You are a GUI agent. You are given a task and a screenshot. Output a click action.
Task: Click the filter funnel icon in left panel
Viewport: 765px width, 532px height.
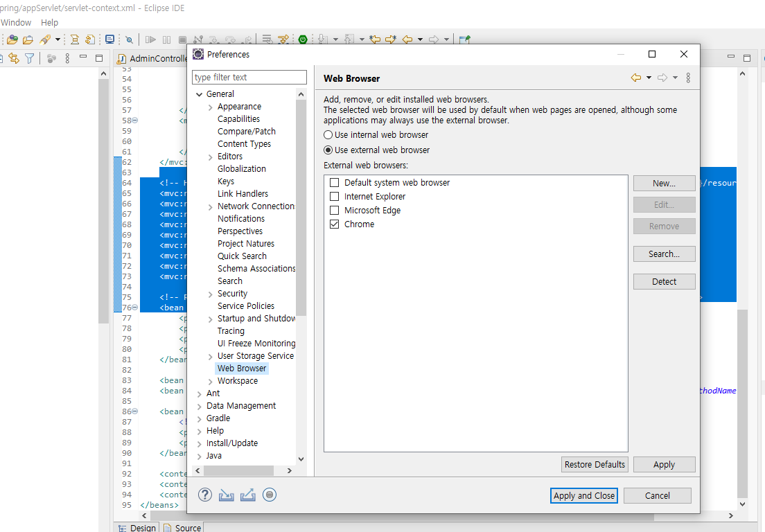click(30, 58)
